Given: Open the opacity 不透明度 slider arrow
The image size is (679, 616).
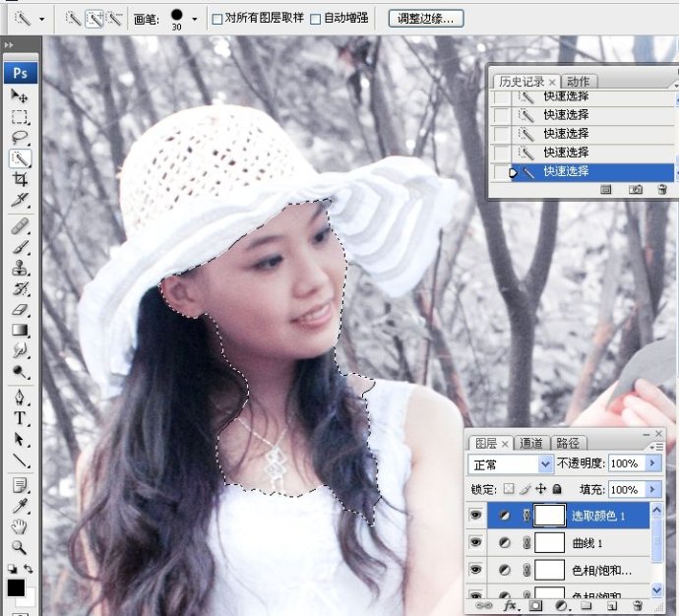Looking at the screenshot, I should point(653,463).
